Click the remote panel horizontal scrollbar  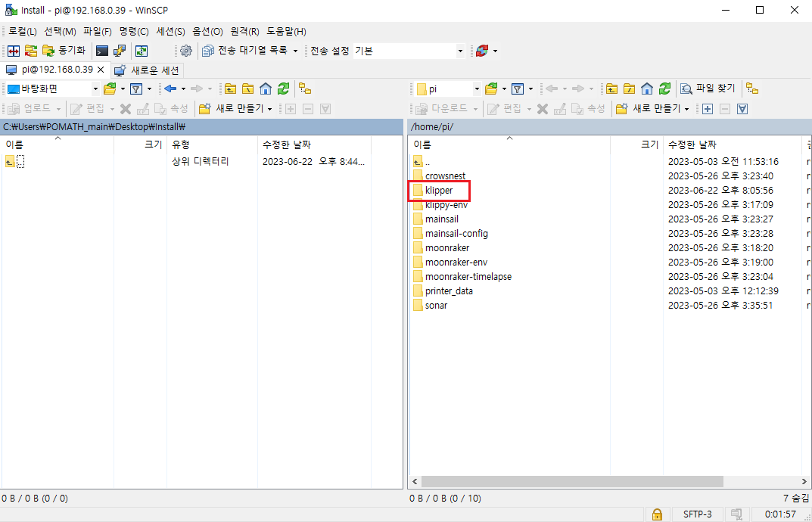571,482
